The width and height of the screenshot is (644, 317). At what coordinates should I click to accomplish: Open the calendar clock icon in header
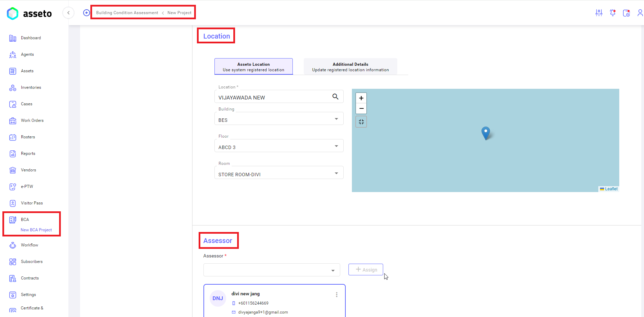[626, 13]
